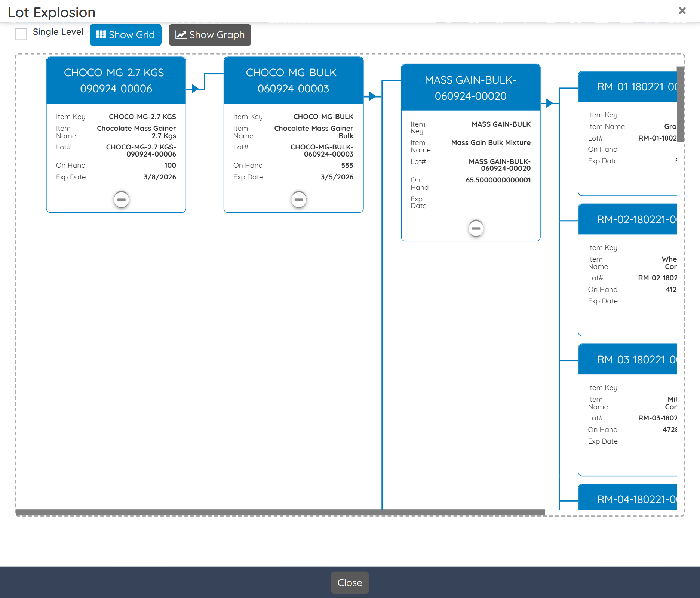Click the CHOCO-MG-BULK lot number link
700x598 pixels.
point(322,151)
